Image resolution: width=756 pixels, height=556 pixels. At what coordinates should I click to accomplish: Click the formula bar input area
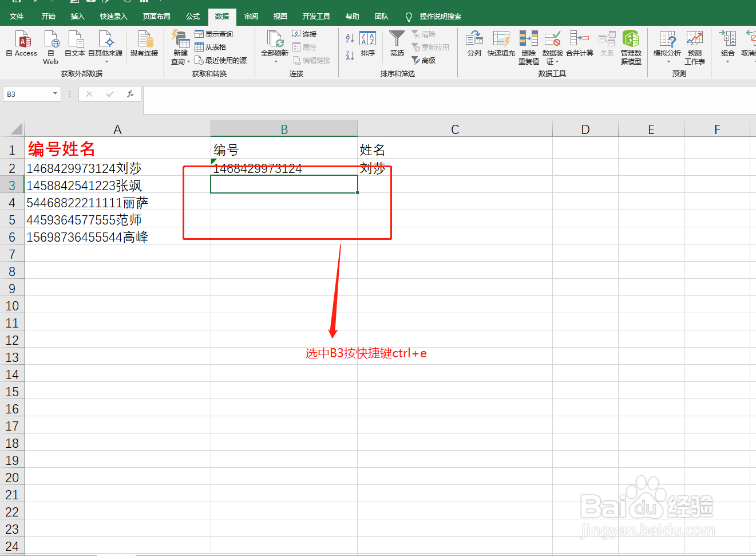coord(449,100)
